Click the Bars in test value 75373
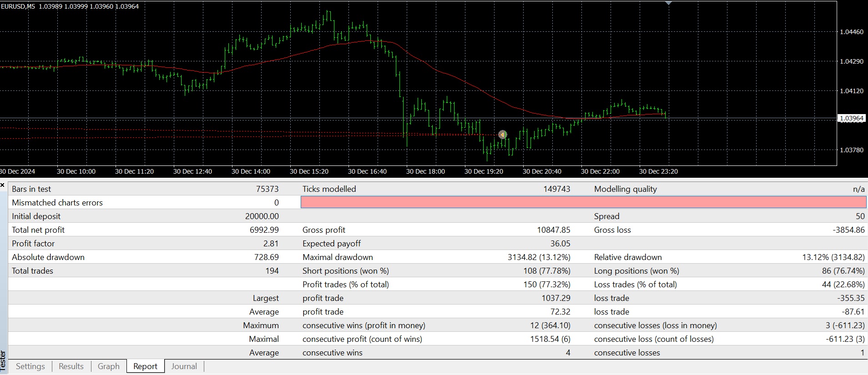 pyautogui.click(x=267, y=189)
